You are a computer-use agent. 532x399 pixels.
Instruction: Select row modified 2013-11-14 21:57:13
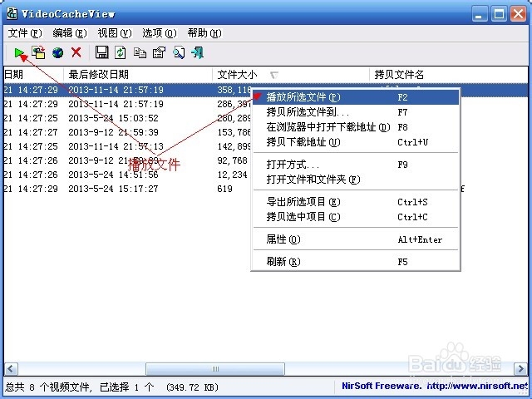pos(127,146)
